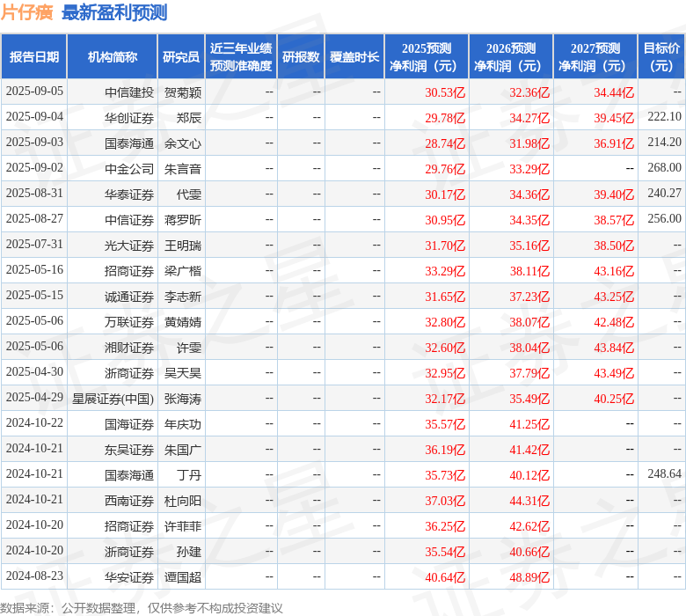Click institution name 华安证券

[x=129, y=577]
